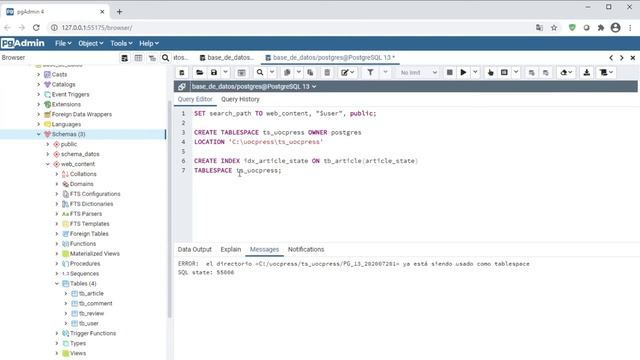Switch to the middle base_de_datos... panel tab

(x=227, y=58)
